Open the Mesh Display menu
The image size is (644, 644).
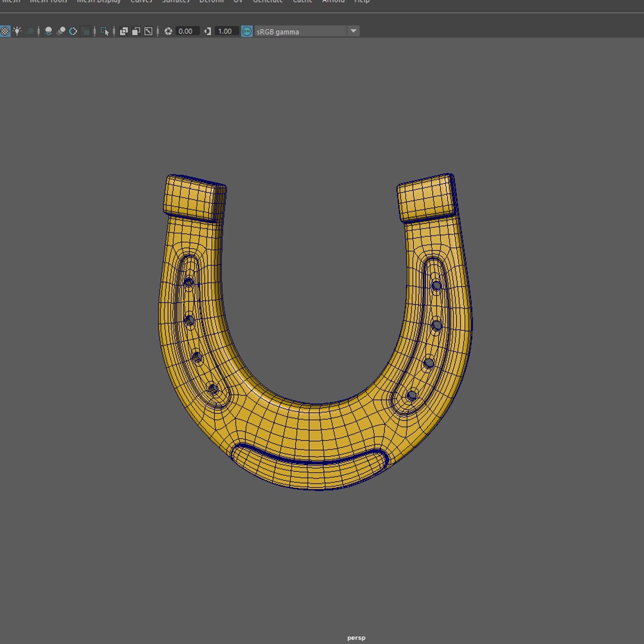click(x=98, y=1)
